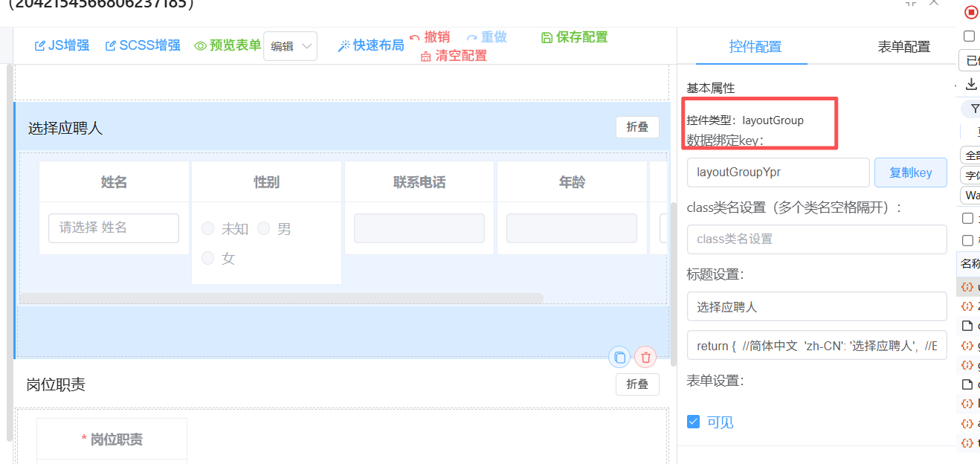The image size is (980, 464).
Task: Open the 编辑 mode dropdown
Action: (x=290, y=46)
